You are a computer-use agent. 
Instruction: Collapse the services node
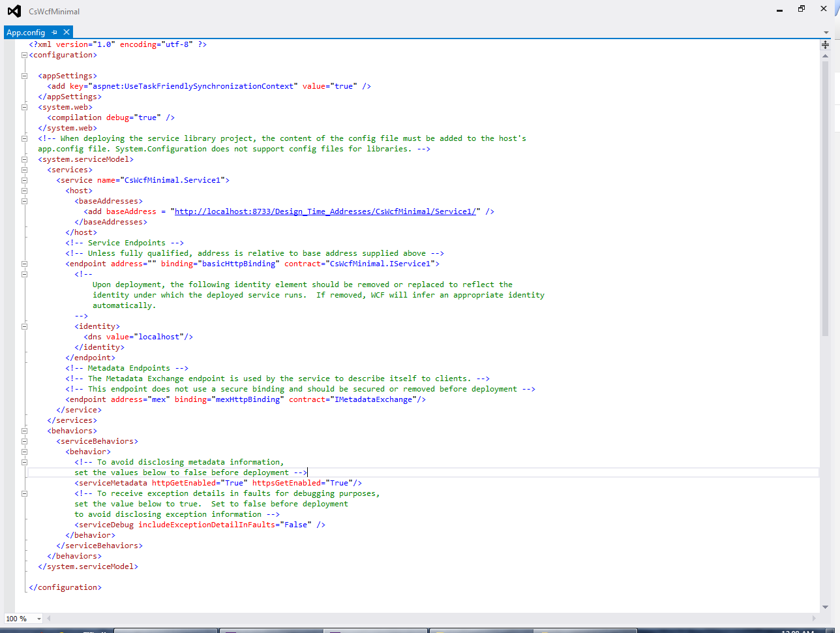pyautogui.click(x=24, y=169)
